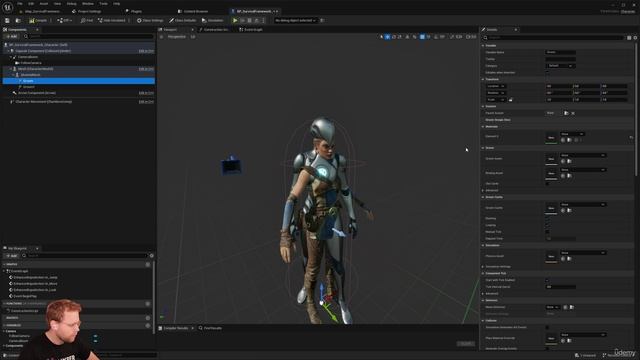The height and width of the screenshot is (360, 640).
Task: Click Add in the My Blueprint panel
Action: click(x=11, y=256)
